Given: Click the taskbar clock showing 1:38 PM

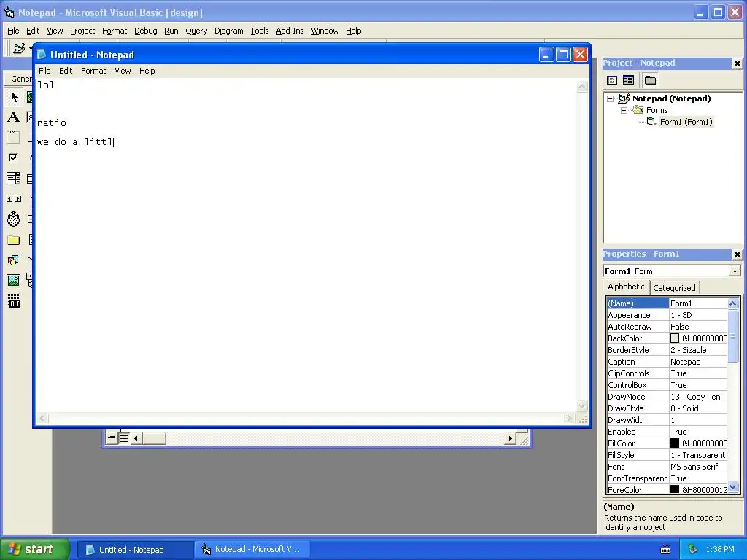Looking at the screenshot, I should (x=720, y=550).
